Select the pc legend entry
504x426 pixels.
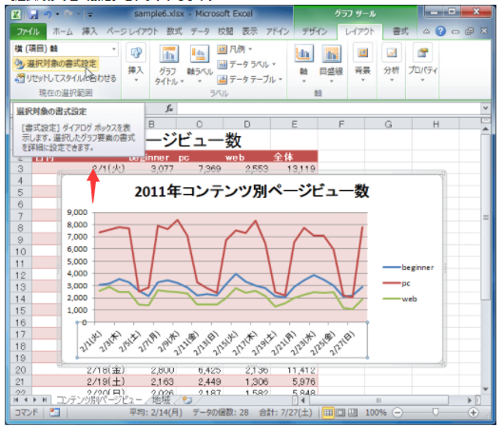397,283
